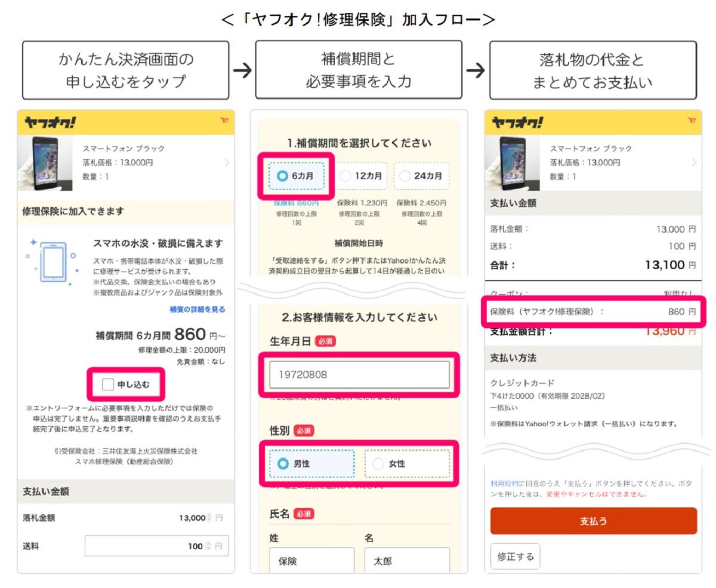Screen dimensions: 716x588
Task: Click the ヤフオク! logo on the payment confirmation screen
Action: [x=517, y=123]
